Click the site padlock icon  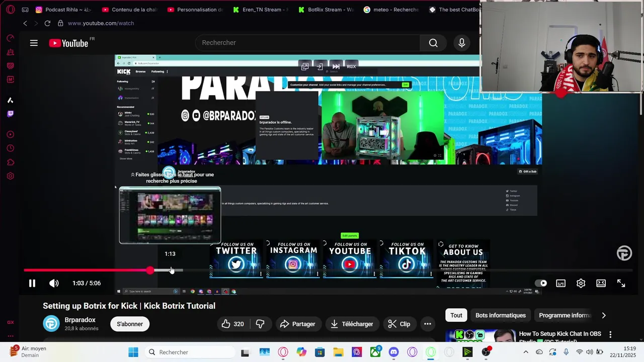pyautogui.click(x=60, y=23)
